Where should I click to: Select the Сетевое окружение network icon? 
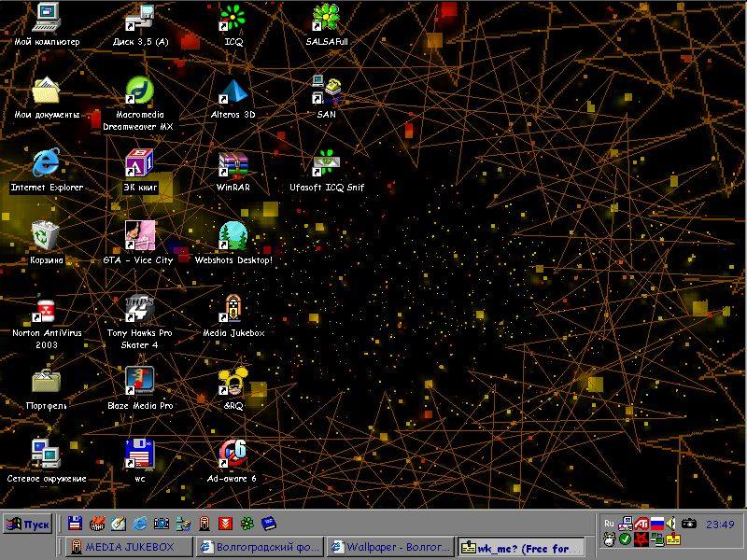coord(46,461)
